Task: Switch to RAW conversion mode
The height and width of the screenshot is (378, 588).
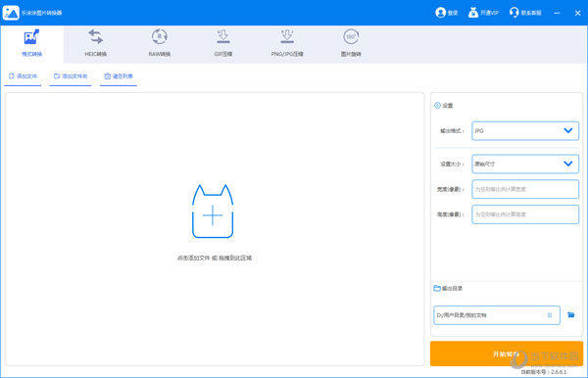Action: [x=160, y=43]
